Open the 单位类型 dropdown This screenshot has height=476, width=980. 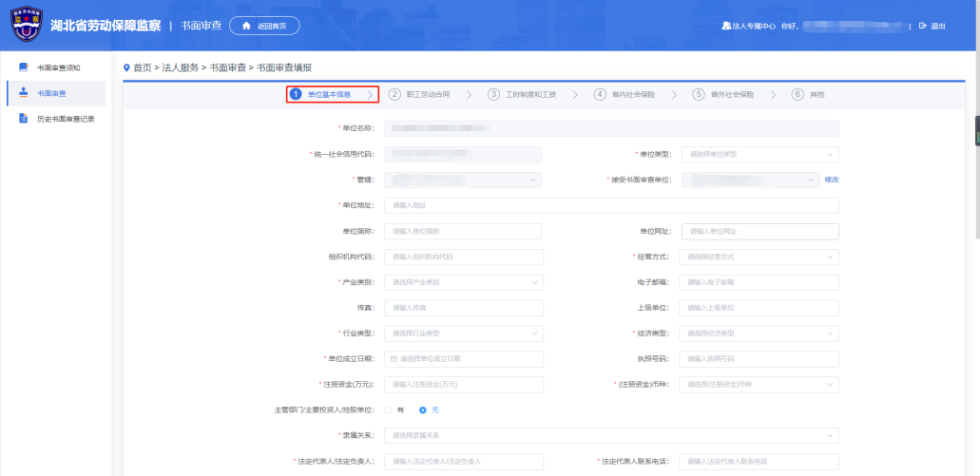tap(759, 154)
